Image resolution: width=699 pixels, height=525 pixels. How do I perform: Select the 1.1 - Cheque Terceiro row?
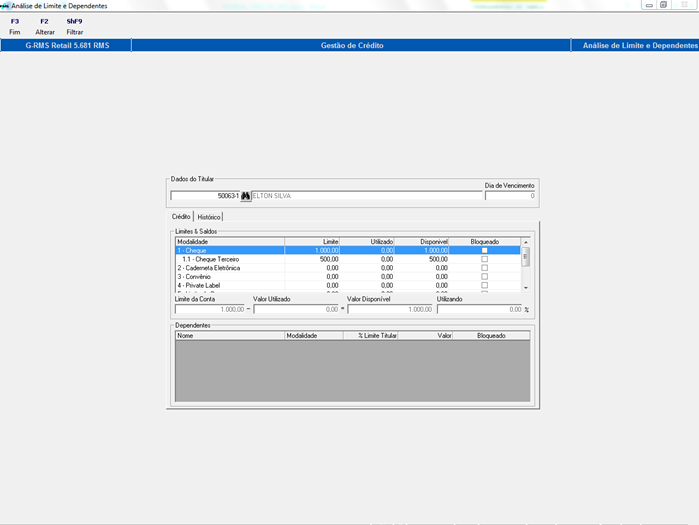point(348,259)
